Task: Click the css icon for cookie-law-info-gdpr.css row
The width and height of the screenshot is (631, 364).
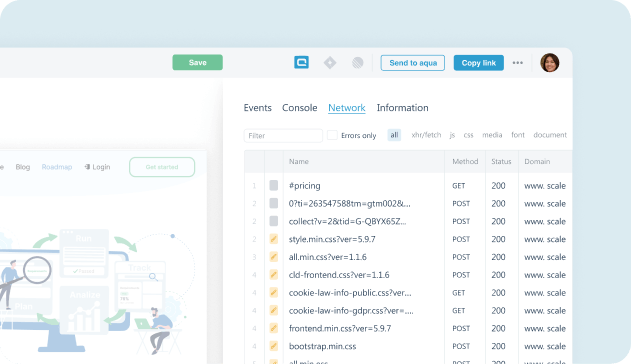Action: click(274, 310)
